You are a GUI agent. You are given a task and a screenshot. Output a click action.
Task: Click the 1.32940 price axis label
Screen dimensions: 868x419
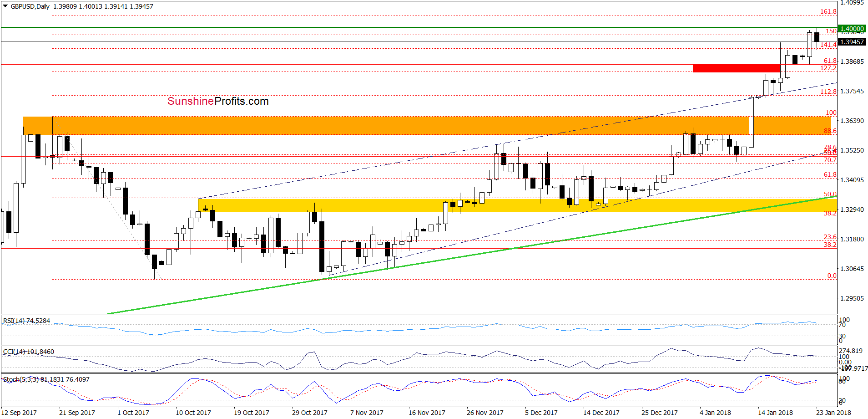(852, 209)
